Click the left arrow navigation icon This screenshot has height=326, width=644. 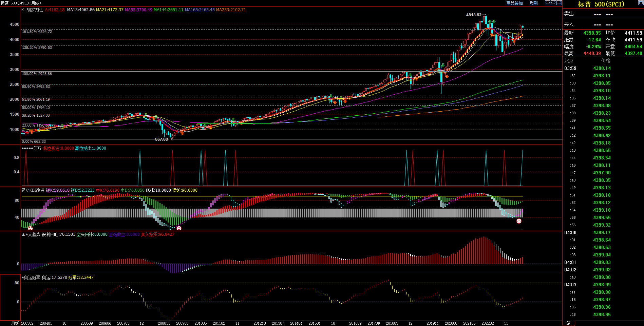pos(547,3)
